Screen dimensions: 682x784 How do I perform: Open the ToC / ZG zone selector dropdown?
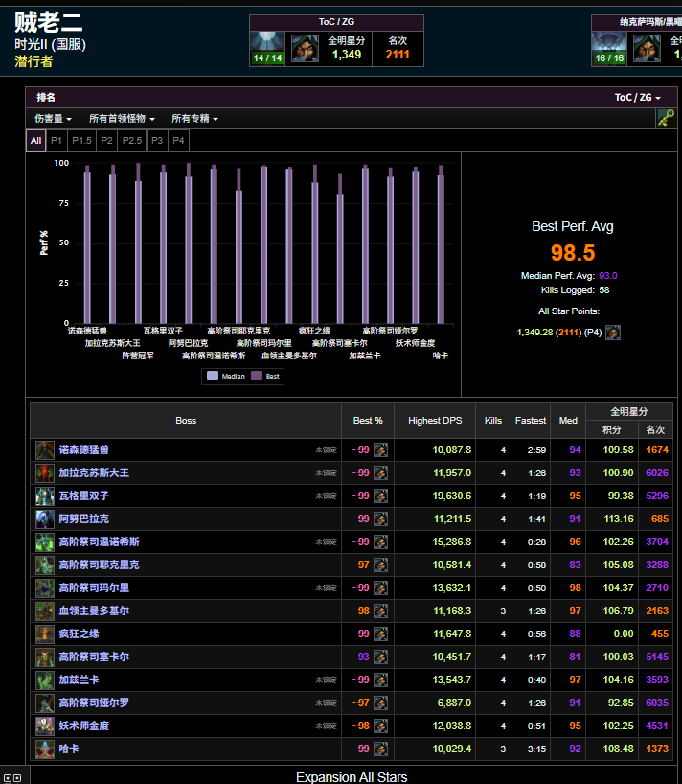point(638,98)
